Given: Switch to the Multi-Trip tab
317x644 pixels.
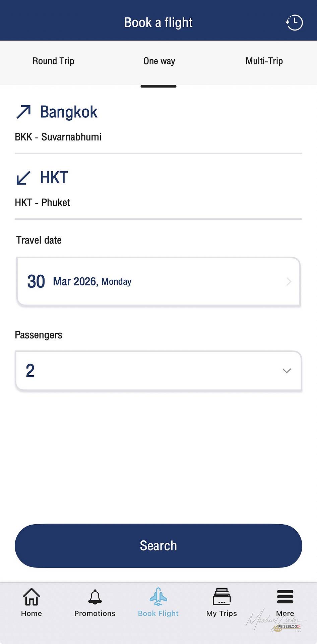Looking at the screenshot, I should pyautogui.click(x=264, y=61).
